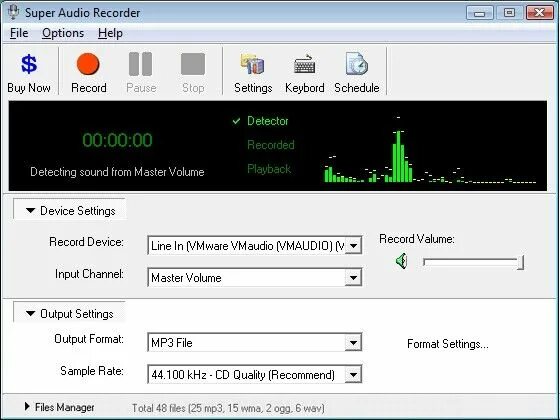Click the speaker icon under Record Valume

tap(402, 261)
